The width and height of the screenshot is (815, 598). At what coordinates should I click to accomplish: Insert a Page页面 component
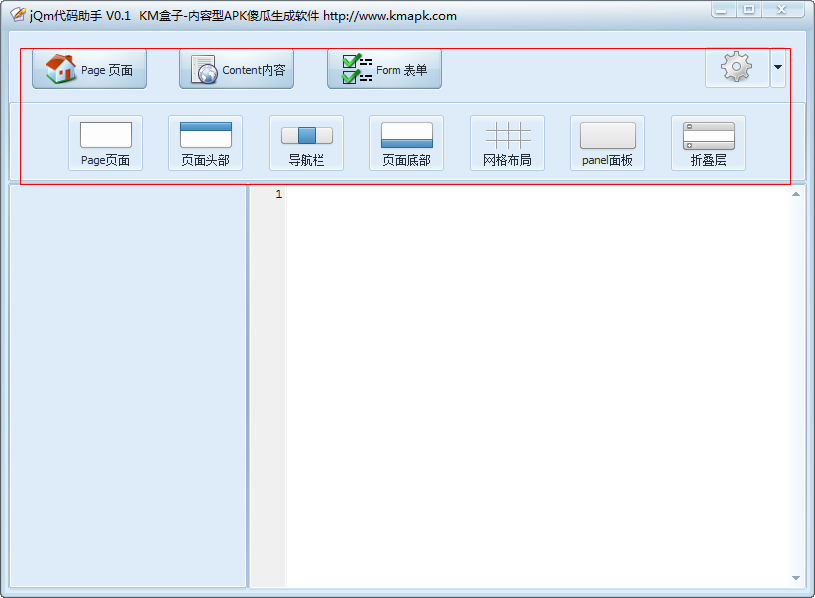(106, 143)
